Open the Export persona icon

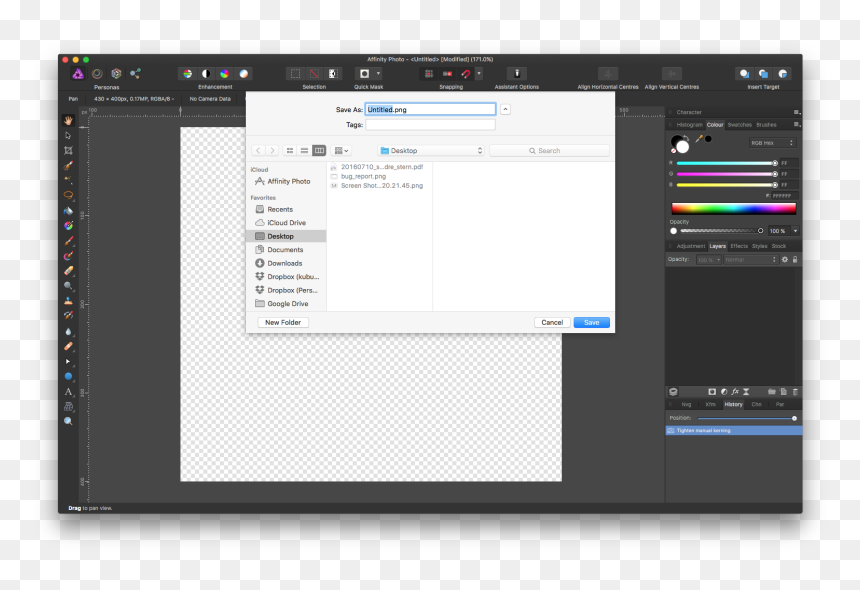(x=135, y=73)
